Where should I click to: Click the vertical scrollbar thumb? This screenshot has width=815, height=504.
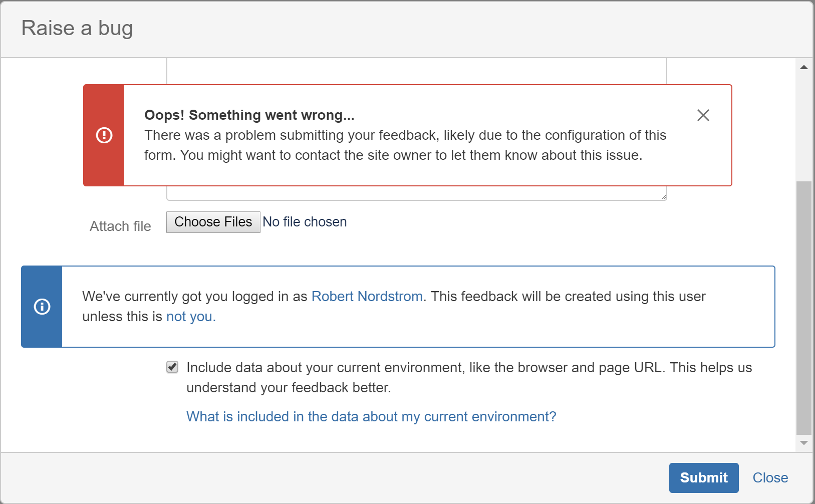[x=804, y=308]
